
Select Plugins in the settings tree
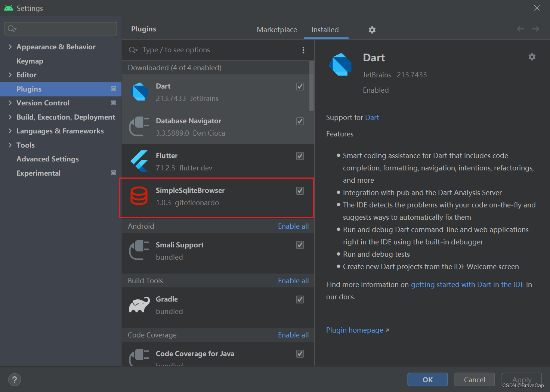pyautogui.click(x=61, y=89)
